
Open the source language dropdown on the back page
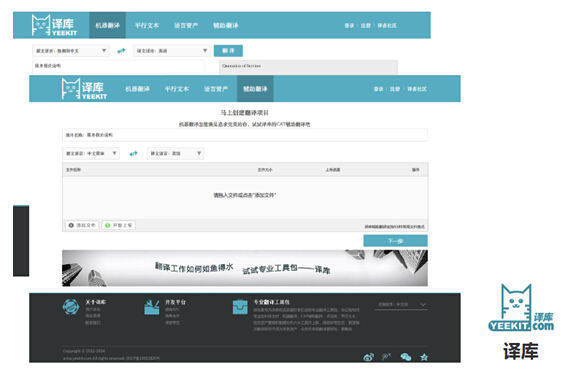tap(71, 51)
